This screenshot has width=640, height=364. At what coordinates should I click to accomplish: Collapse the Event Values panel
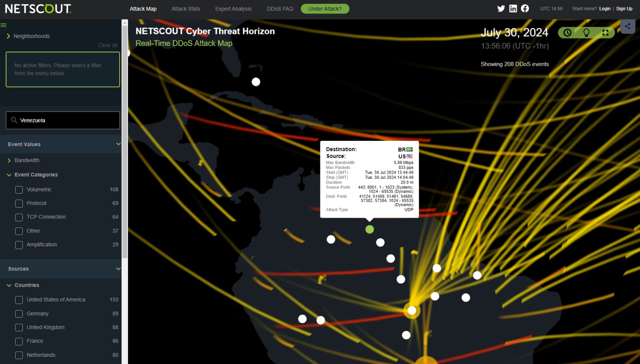pyautogui.click(x=118, y=144)
